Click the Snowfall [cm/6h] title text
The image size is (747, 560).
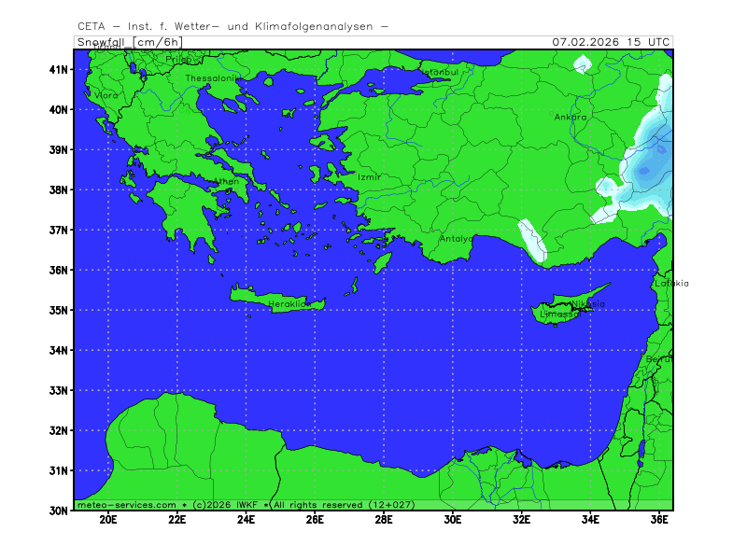129,42
